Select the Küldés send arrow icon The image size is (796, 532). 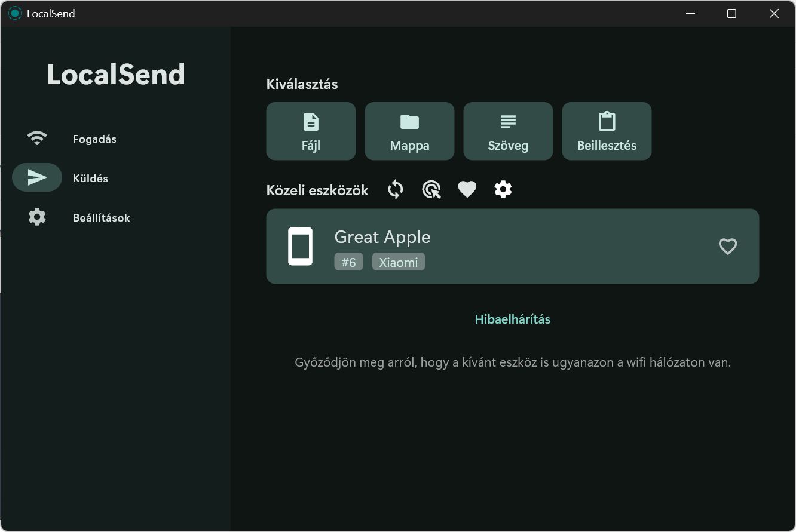(x=37, y=177)
